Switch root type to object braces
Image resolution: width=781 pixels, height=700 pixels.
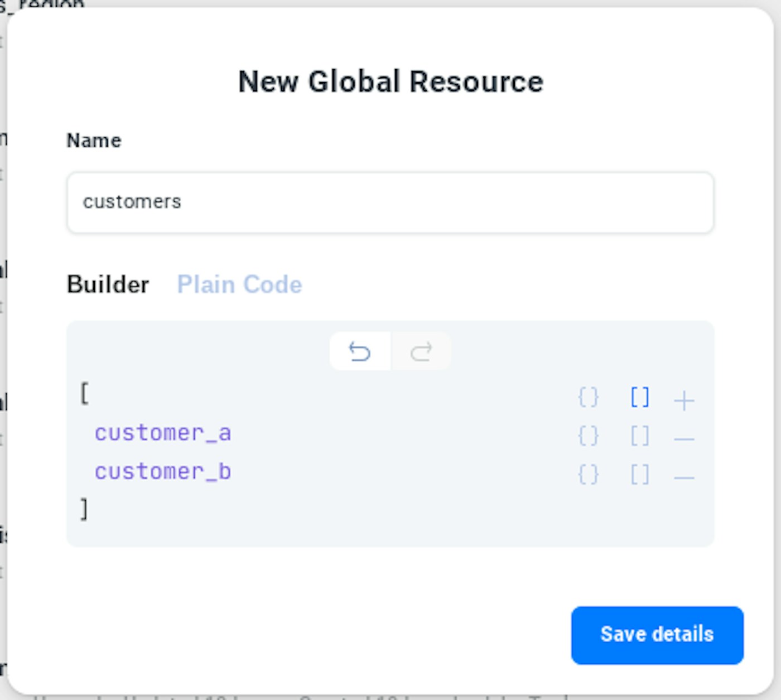click(x=588, y=398)
